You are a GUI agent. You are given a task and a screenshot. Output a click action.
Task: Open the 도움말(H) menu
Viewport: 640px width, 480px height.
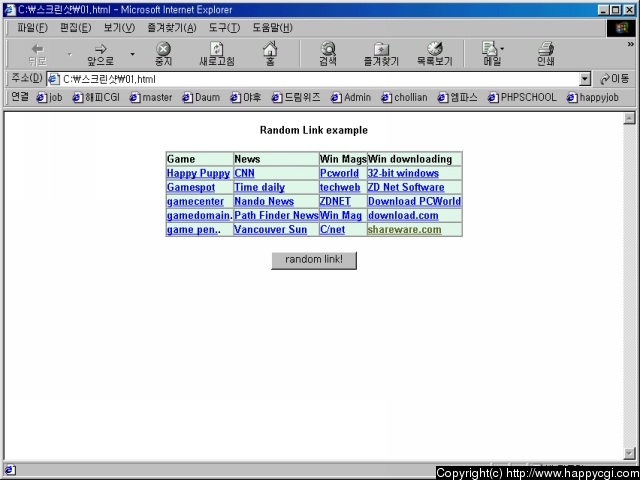point(272,28)
